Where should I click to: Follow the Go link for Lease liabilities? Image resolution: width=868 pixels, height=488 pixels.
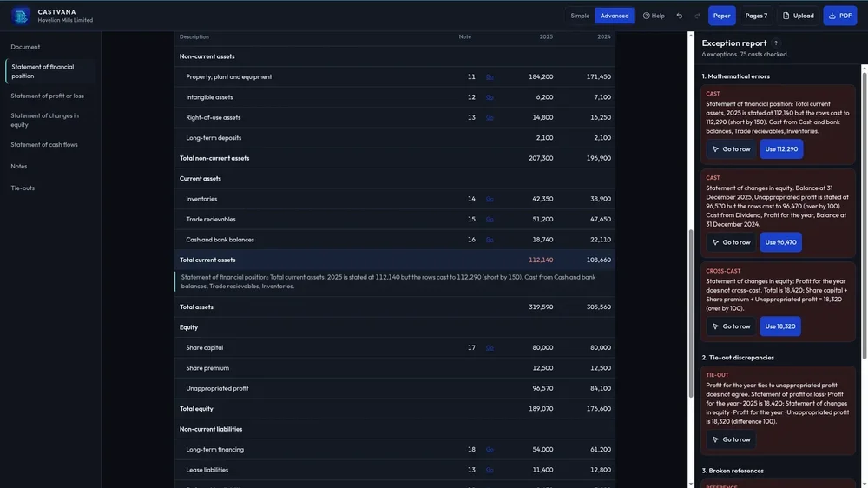point(490,470)
